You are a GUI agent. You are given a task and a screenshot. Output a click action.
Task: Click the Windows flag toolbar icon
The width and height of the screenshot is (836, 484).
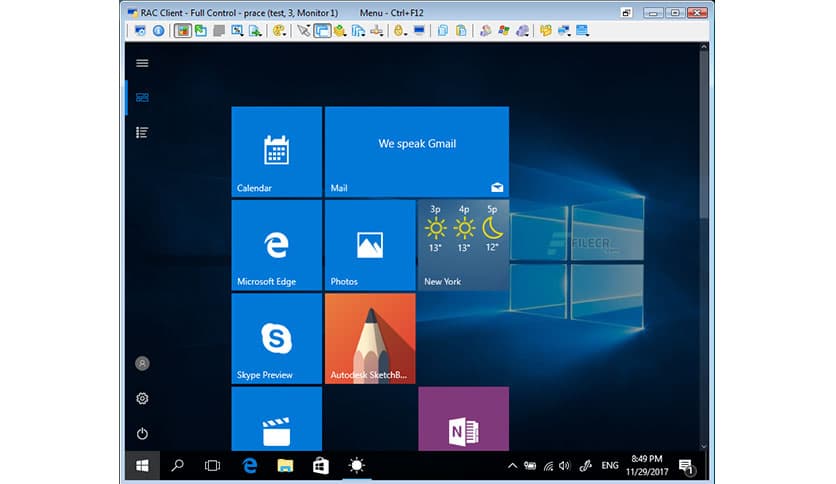point(504,31)
